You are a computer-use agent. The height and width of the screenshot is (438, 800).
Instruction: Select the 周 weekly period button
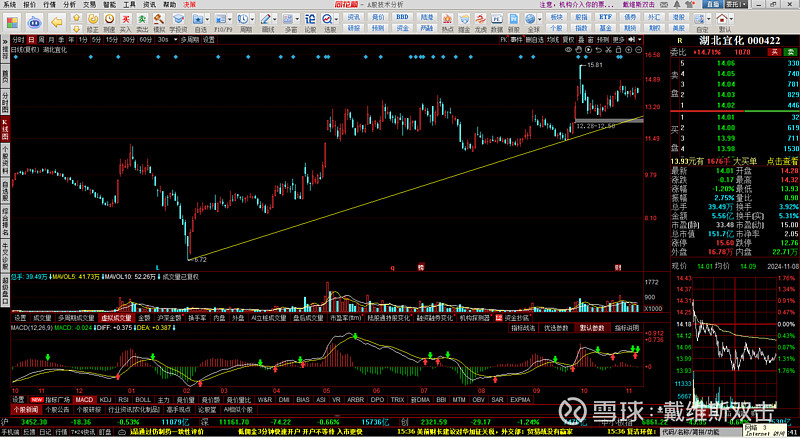click(41, 39)
